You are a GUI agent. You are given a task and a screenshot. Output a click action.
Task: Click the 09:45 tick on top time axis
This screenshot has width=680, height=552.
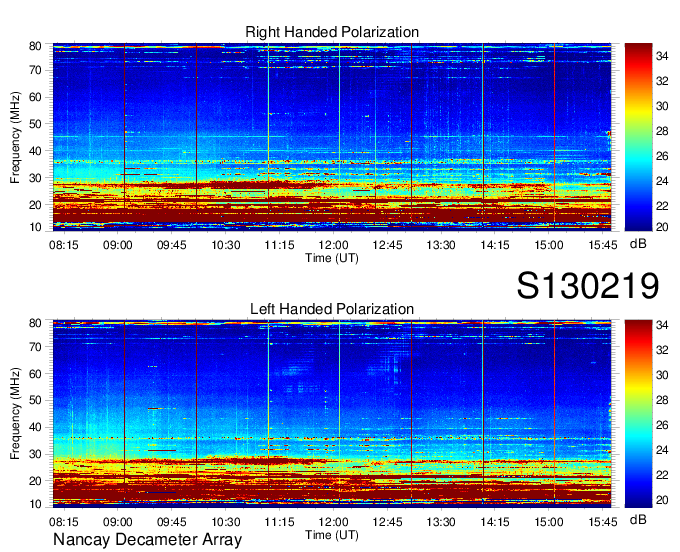[172, 245]
